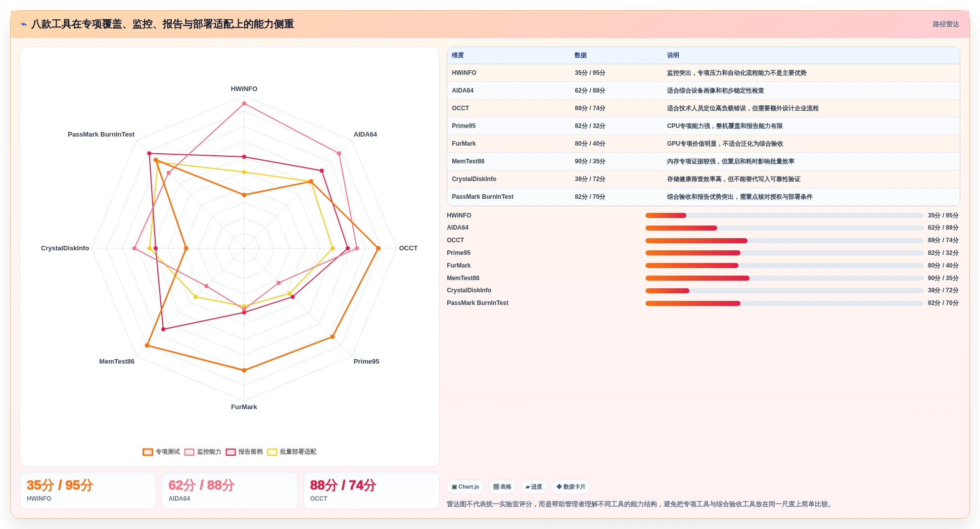Click the PassMark BurnInTest axis label on the radar
980x529 pixels.
[101, 135]
